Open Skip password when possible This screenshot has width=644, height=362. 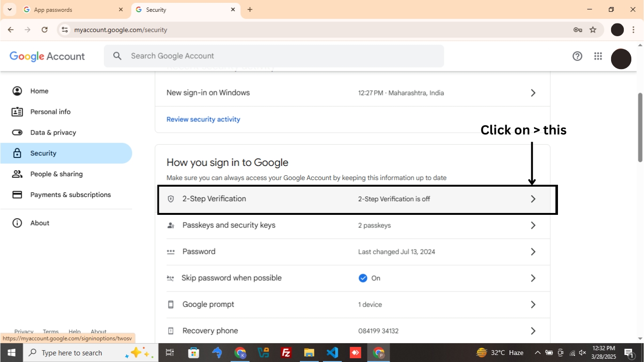(352, 278)
